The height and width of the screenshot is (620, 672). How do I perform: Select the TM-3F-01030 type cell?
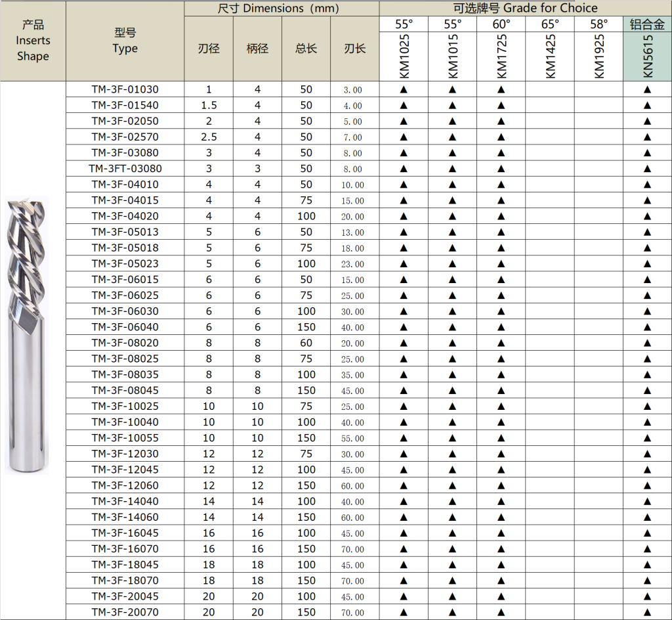[x=125, y=89]
